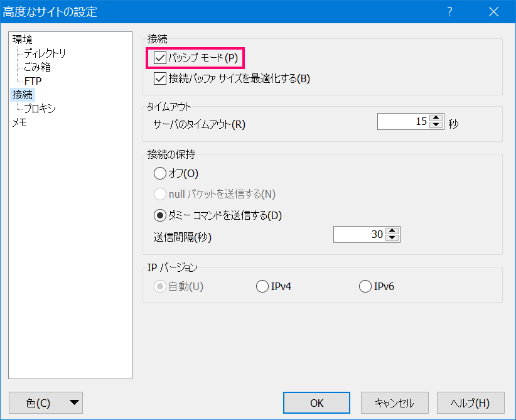Open ヘルプ(H) button

471,403
